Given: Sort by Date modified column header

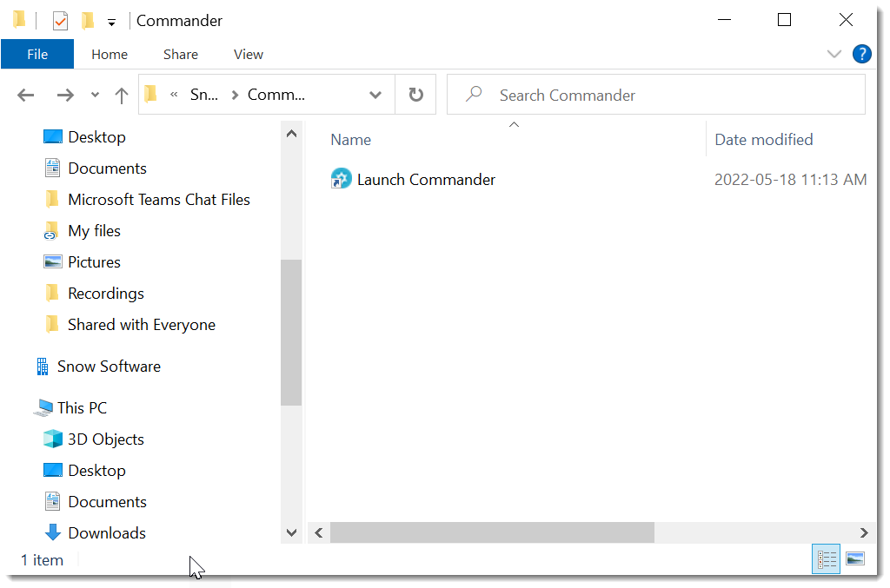Looking at the screenshot, I should pos(763,140).
